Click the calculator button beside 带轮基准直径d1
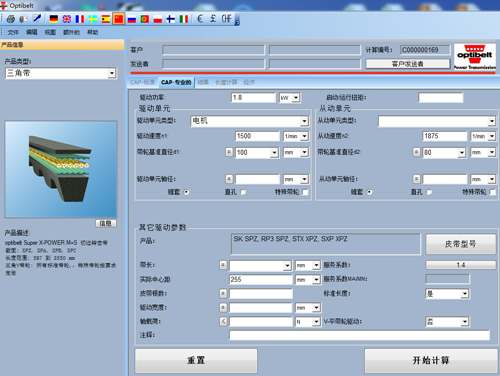The height and width of the screenshot is (376, 500). pos(229,152)
